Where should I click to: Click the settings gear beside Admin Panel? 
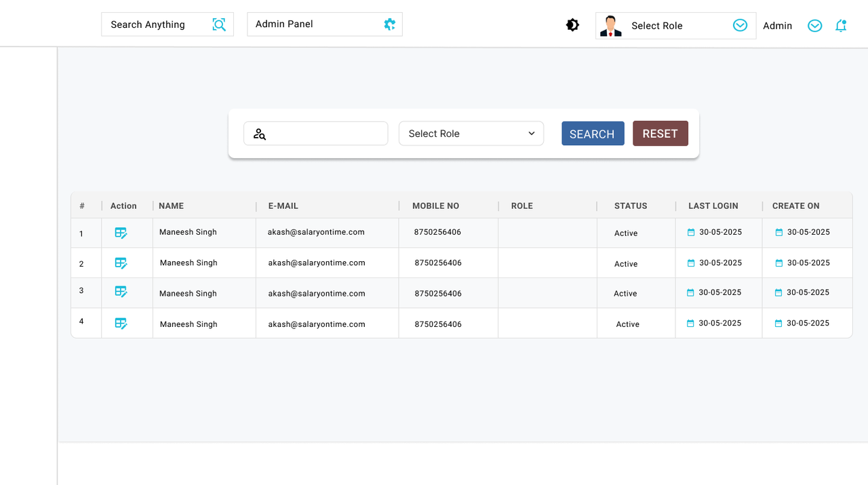point(389,24)
